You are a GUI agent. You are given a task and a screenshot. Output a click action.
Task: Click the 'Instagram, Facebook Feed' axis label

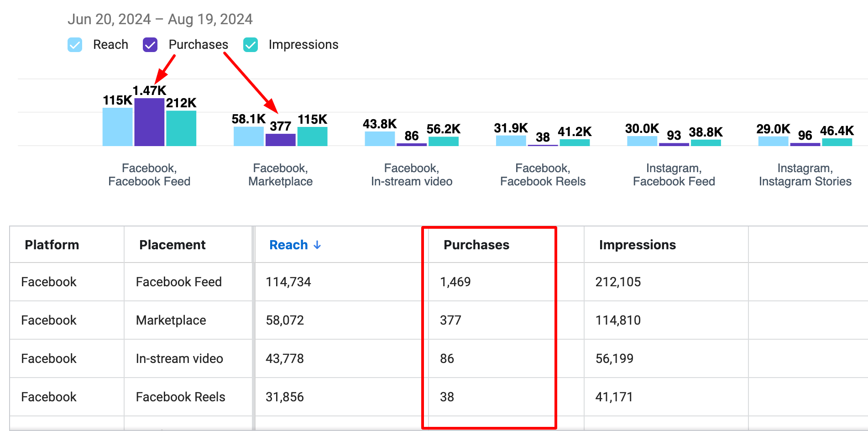tap(674, 175)
